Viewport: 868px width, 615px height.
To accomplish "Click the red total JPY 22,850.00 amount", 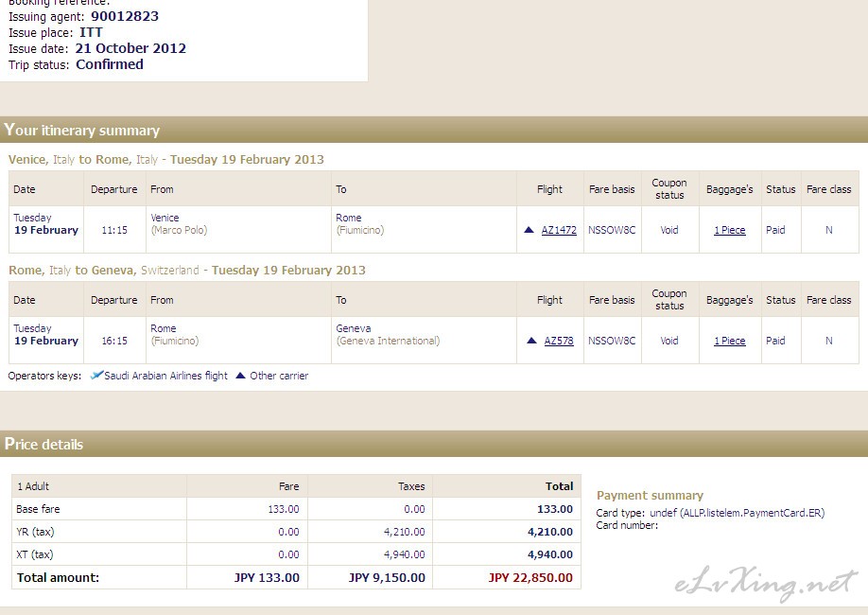I will pos(530,577).
